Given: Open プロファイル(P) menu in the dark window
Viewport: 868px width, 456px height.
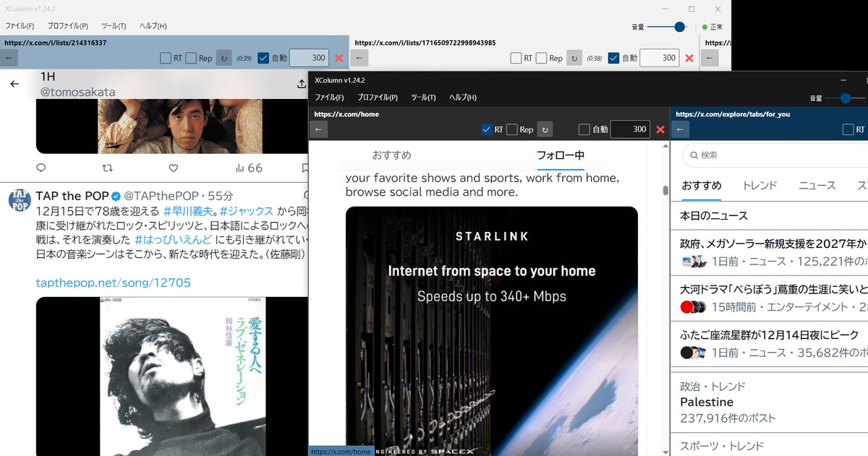Looking at the screenshot, I should (377, 98).
